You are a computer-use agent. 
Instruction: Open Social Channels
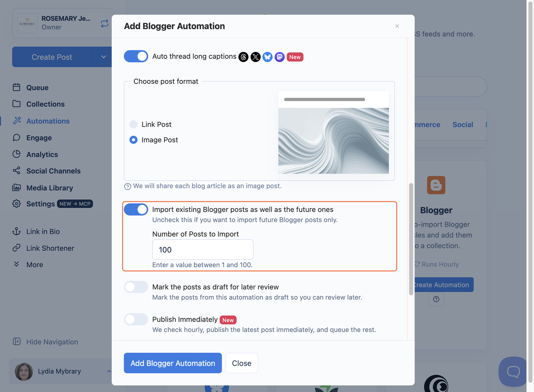(x=53, y=171)
